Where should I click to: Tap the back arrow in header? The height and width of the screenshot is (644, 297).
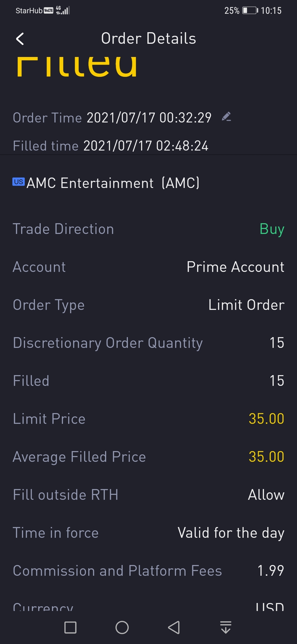(20, 39)
